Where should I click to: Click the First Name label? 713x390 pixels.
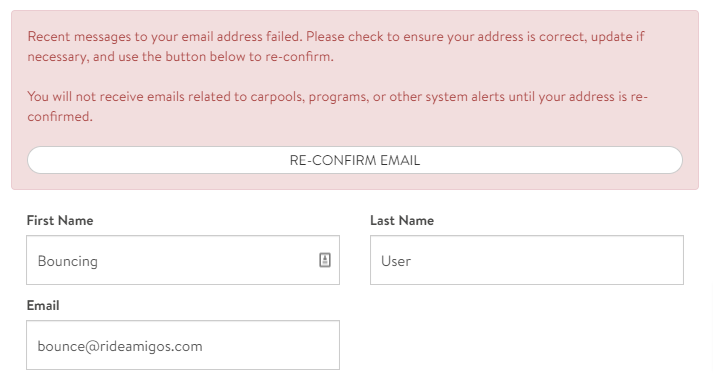[x=60, y=220]
